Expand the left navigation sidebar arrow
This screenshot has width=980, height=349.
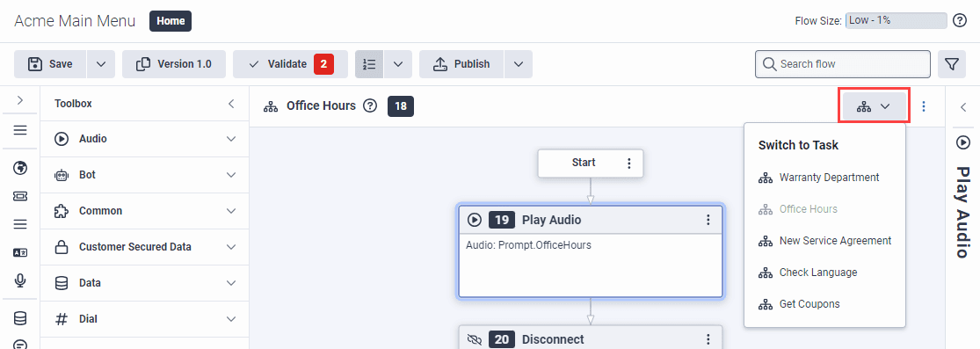click(x=20, y=99)
